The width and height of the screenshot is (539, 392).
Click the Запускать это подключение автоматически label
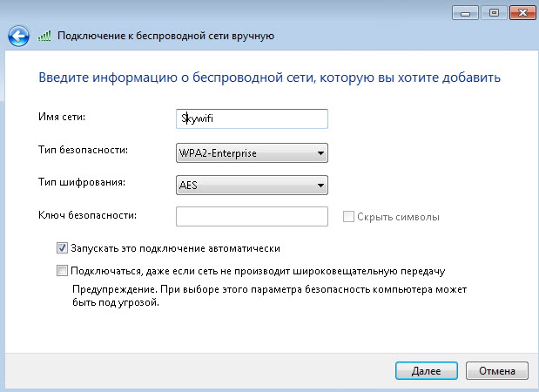pyautogui.click(x=175, y=248)
